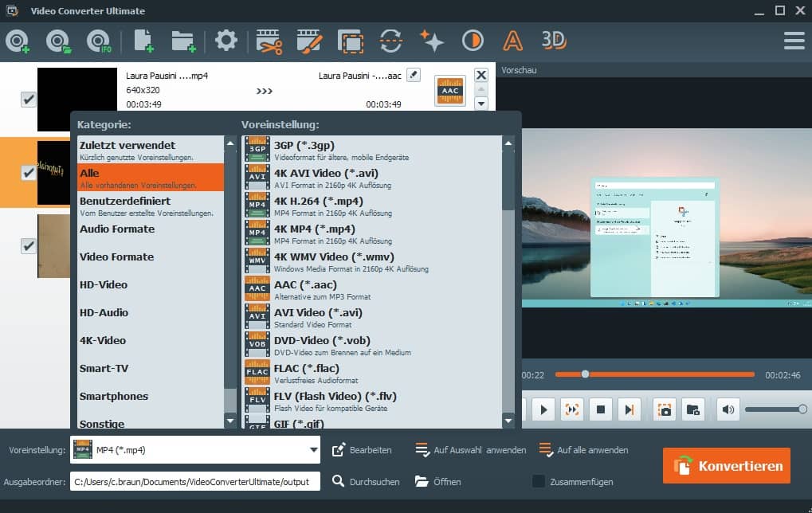812x513 pixels.
Task: Open the sparkle effects tool
Action: (x=431, y=41)
